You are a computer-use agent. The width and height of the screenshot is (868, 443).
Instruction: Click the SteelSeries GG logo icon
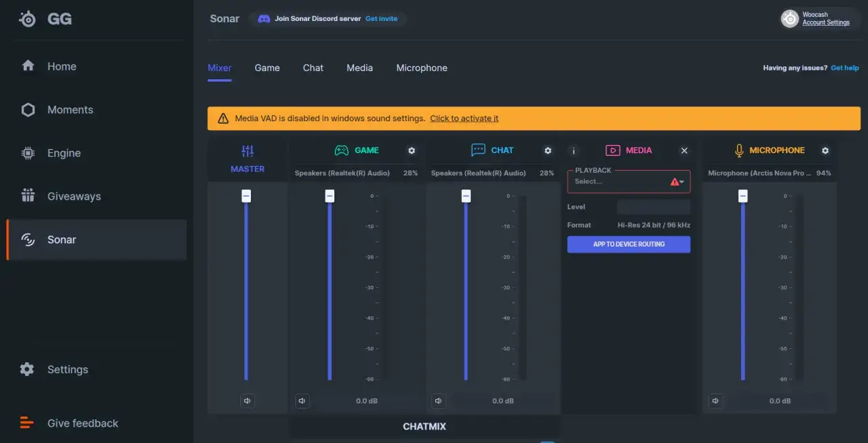point(27,19)
